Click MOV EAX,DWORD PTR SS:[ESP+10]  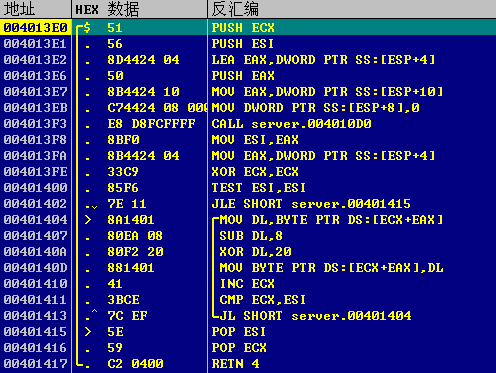click(327, 92)
